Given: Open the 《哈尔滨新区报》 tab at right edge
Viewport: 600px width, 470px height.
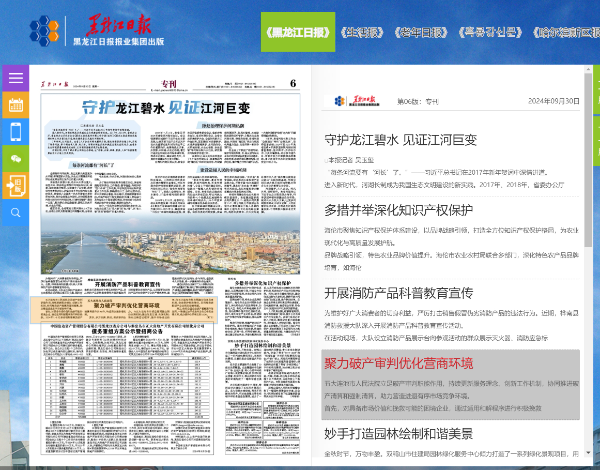Looking at the screenshot, I should pyautogui.click(x=567, y=33).
